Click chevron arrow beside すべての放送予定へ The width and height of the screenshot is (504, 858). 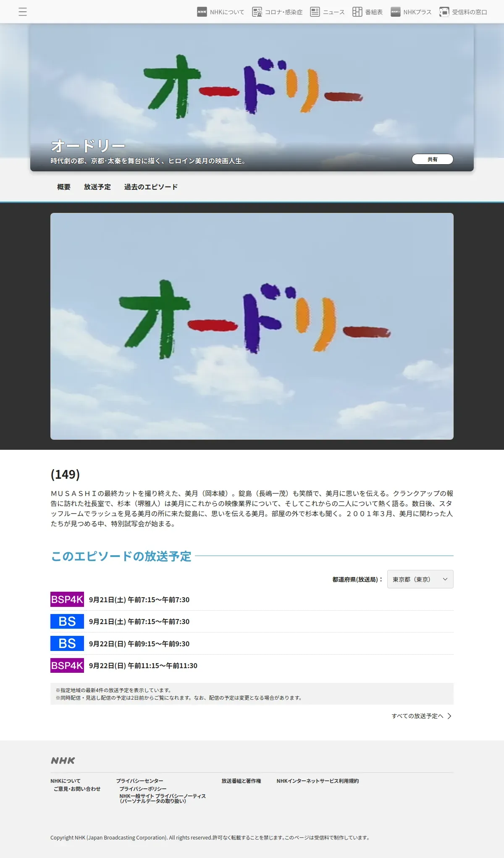[x=449, y=716]
